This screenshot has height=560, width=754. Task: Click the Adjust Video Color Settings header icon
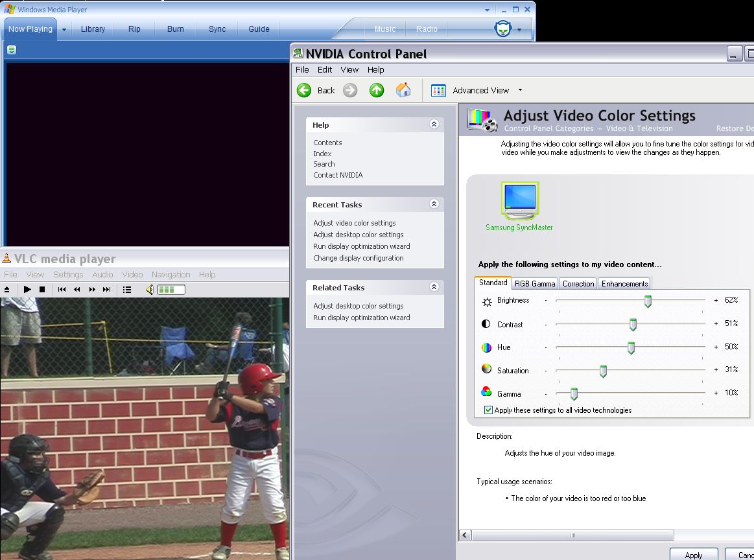pyautogui.click(x=482, y=120)
